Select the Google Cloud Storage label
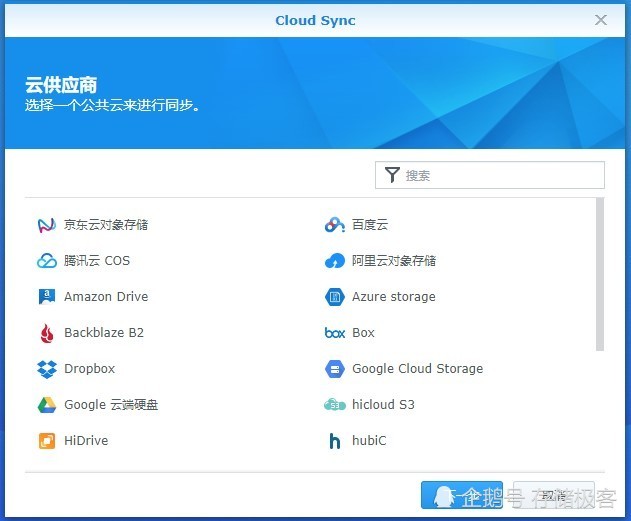Screen dimensions: 631x521 pyautogui.click(x=418, y=369)
